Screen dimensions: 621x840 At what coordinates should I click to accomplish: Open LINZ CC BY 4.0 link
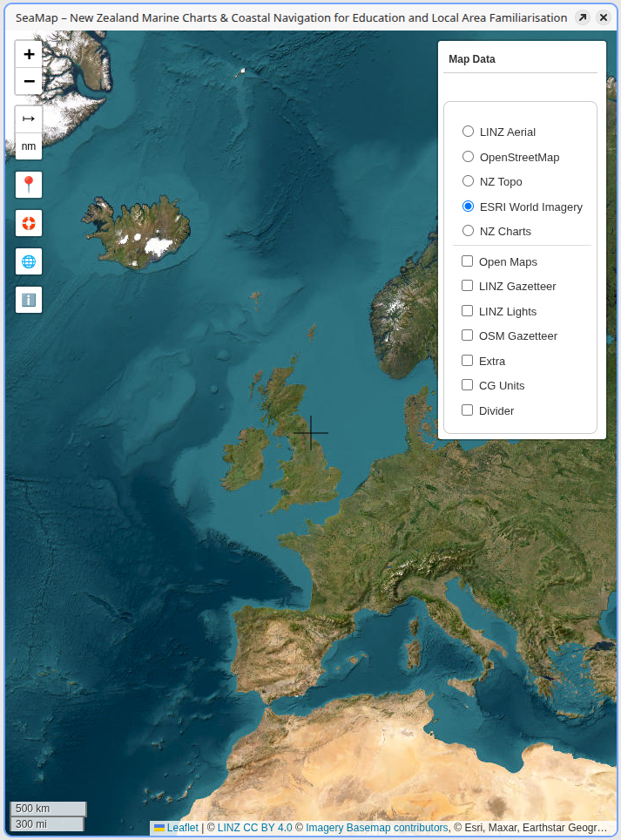click(x=255, y=828)
